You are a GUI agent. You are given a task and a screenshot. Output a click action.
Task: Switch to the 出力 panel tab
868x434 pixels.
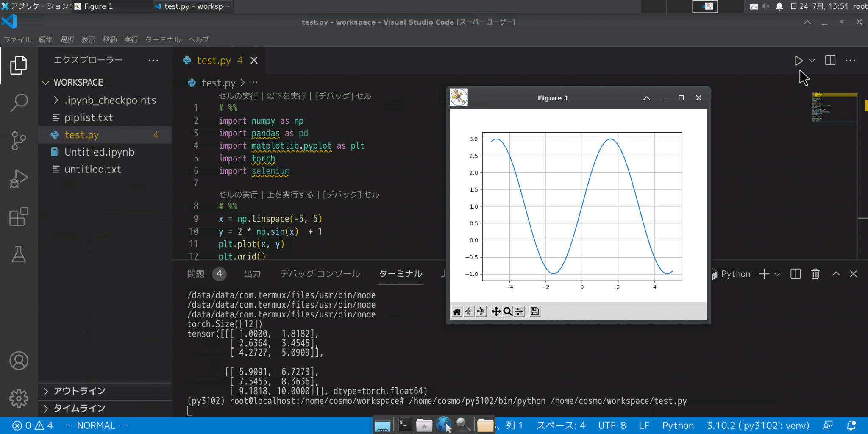[x=252, y=274]
